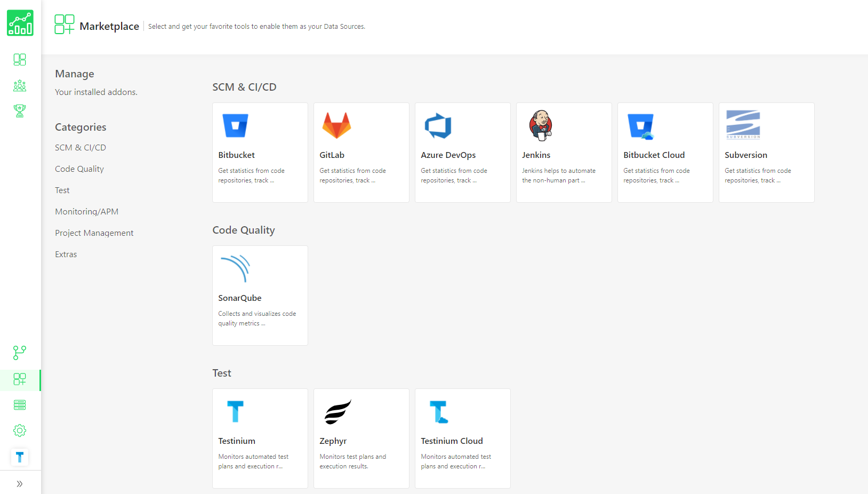Click the Testinium T logo in the Test section
This screenshot has height=494, width=868.
pyautogui.click(x=235, y=411)
